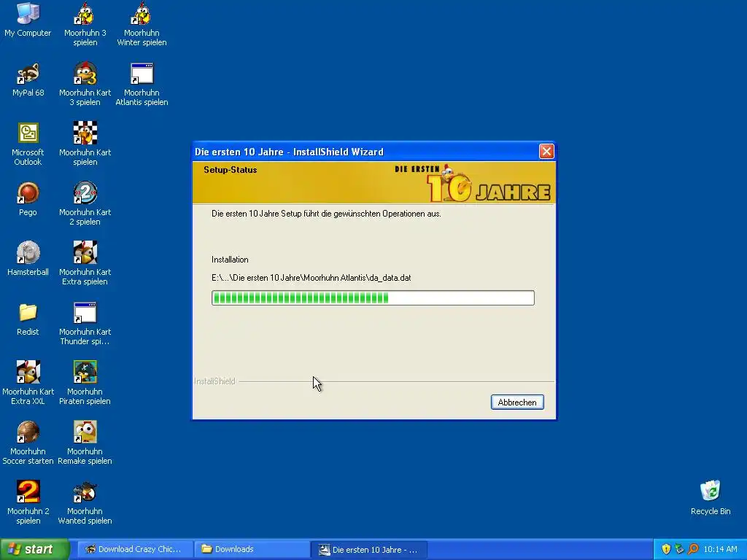
Task: Select the Recycle Bin icon
Action: (x=711, y=497)
